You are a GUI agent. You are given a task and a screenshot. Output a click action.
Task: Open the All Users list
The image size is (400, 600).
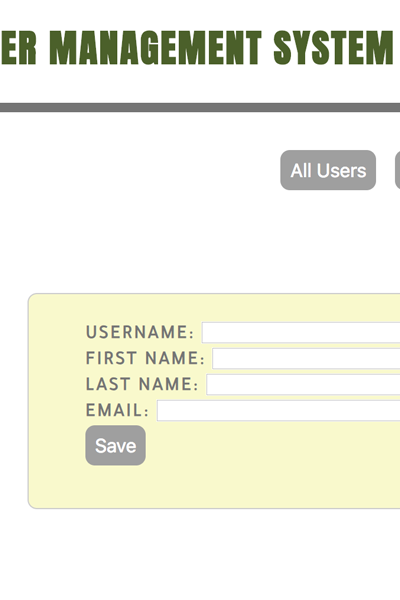point(328,170)
